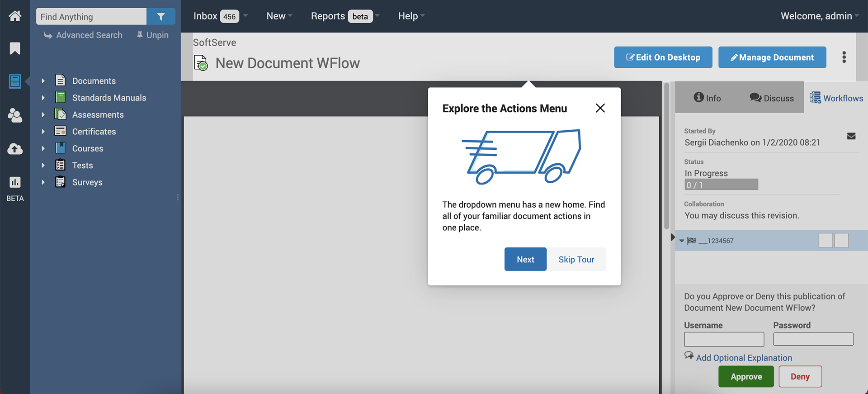Switch to the Workflows tab

pyautogui.click(x=836, y=98)
